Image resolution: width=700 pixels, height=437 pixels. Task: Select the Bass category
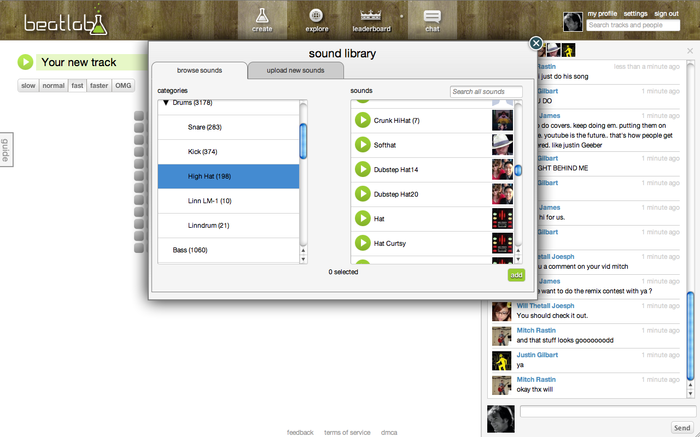pos(190,249)
